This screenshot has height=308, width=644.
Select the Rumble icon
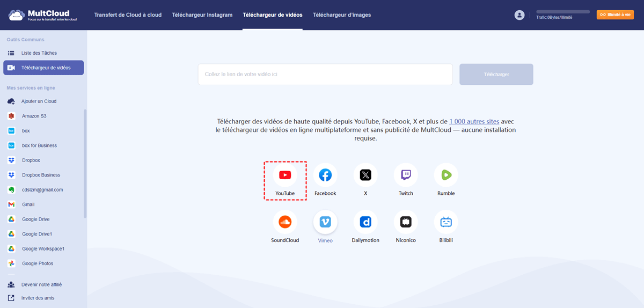pyautogui.click(x=446, y=175)
